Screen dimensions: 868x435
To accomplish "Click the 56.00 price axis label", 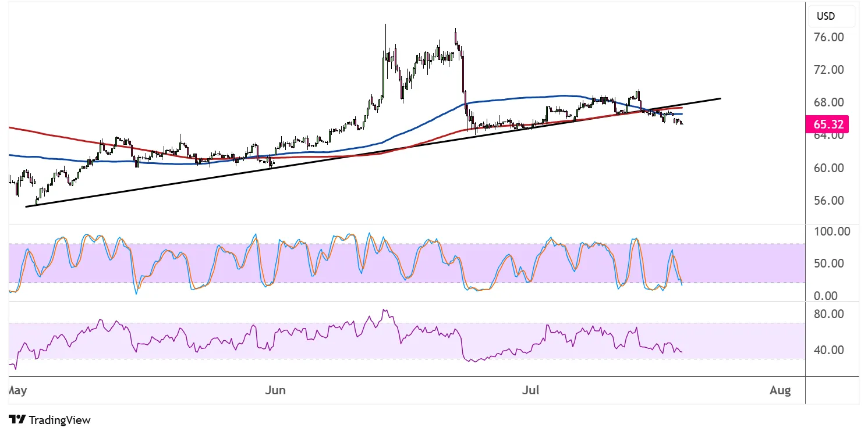I will pyautogui.click(x=829, y=201).
